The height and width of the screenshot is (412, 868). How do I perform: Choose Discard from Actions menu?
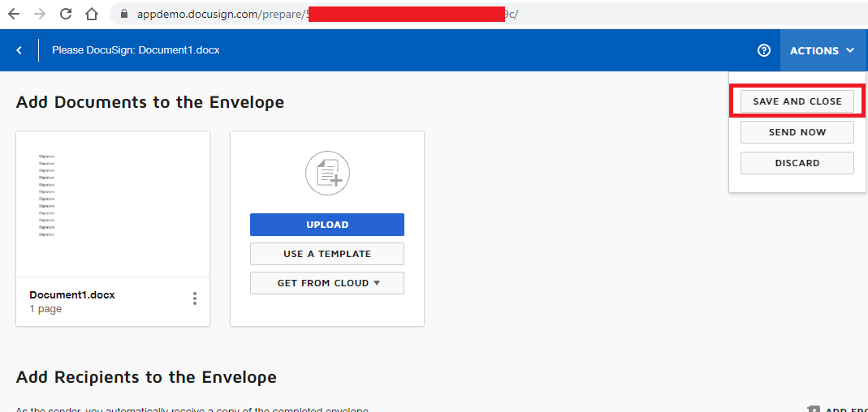click(797, 163)
